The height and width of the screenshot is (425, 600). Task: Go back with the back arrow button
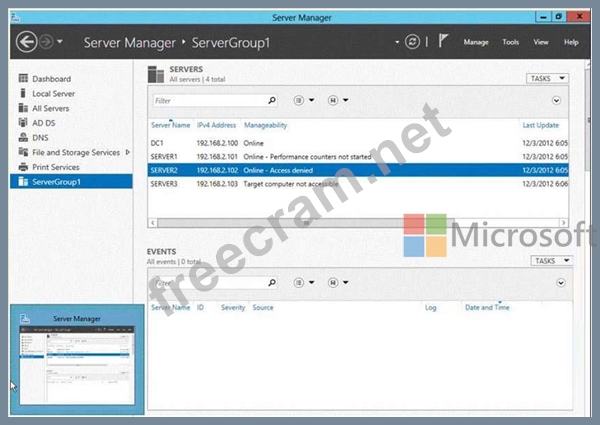click(x=26, y=41)
